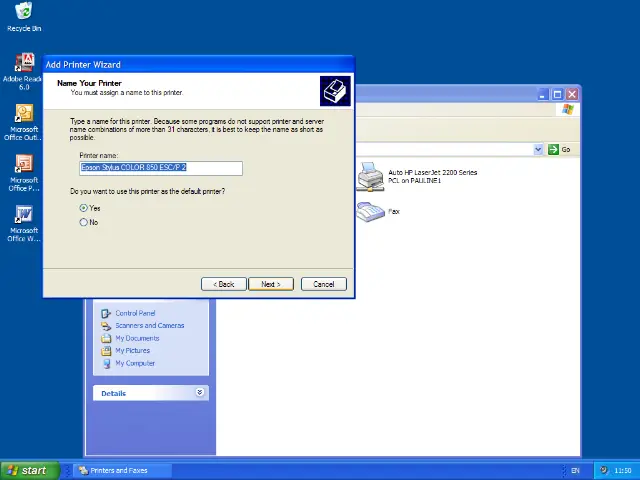Open the Recycle Bin desktop icon
The height and width of the screenshot is (480, 640).
point(24,11)
